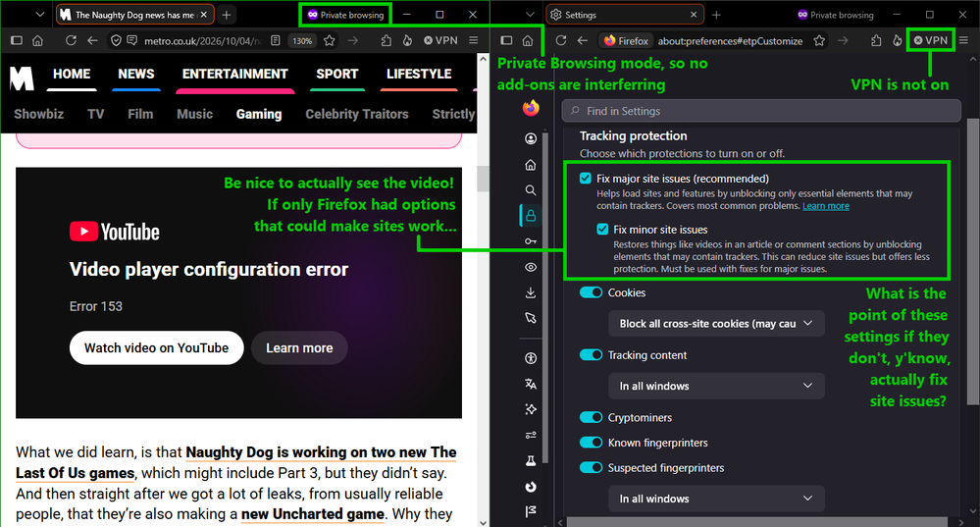Open Block all cross-site cookies dropdown
Image resolution: width=980 pixels, height=527 pixels.
(716, 323)
